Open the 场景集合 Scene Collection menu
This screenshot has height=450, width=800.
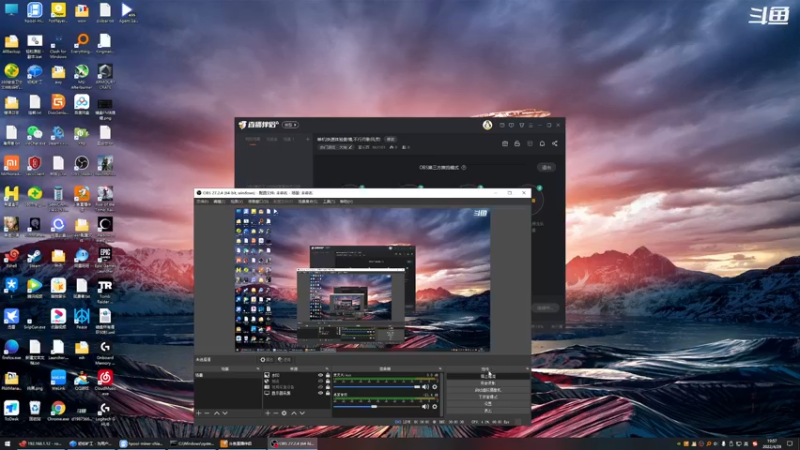pyautogui.click(x=308, y=202)
